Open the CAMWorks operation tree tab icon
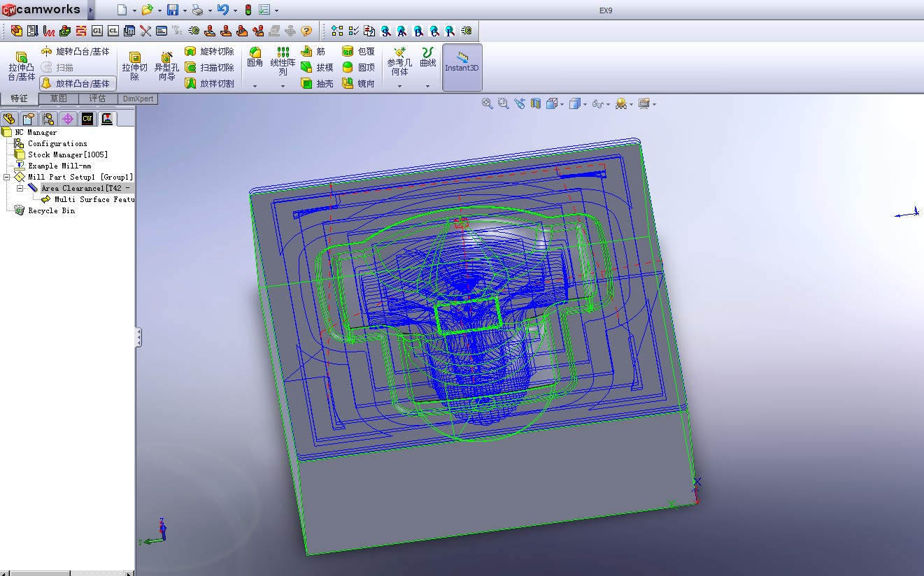The width and height of the screenshot is (924, 576). (107, 119)
